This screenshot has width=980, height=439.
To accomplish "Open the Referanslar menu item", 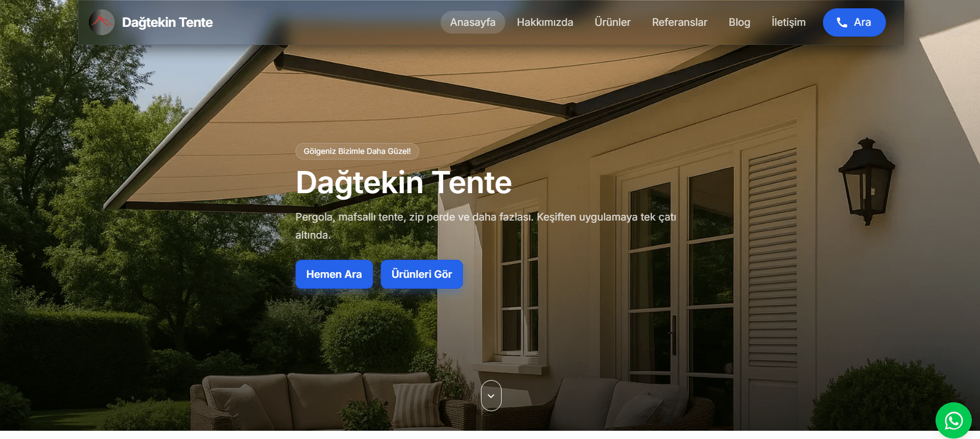I will click(x=679, y=22).
